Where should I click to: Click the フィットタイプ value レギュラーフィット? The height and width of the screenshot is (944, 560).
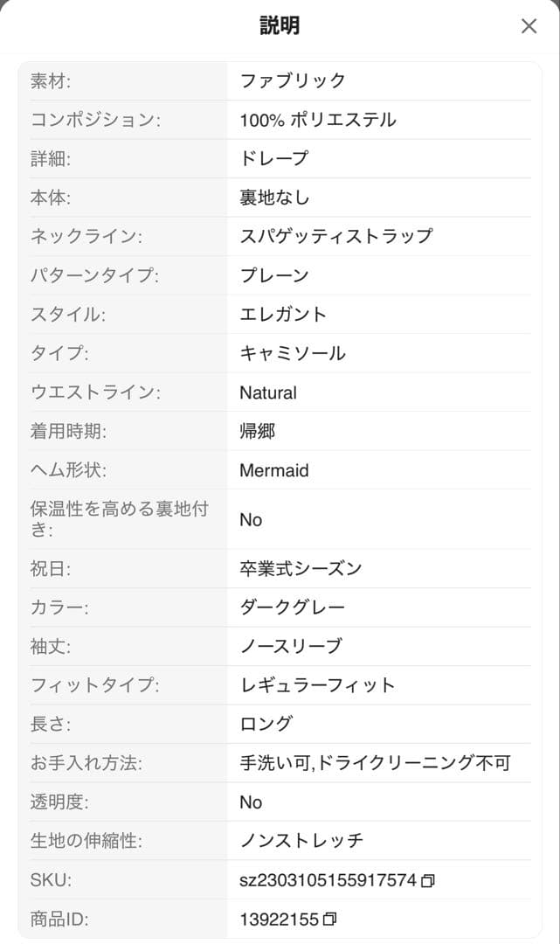317,685
